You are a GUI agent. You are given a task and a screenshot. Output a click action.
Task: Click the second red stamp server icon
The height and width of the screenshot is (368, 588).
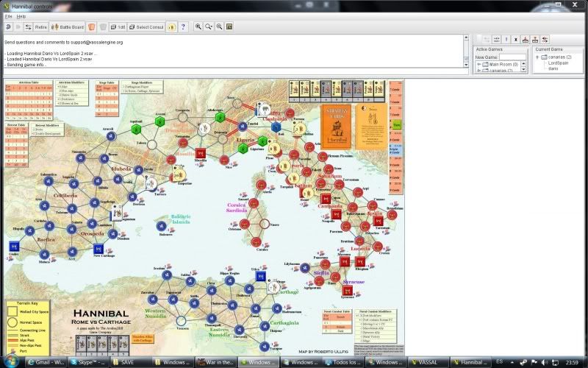[535, 40]
